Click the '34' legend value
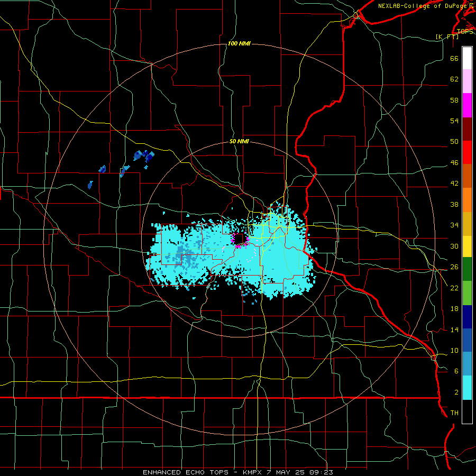Image resolution: width=476 pixels, height=476 pixels. (x=454, y=225)
